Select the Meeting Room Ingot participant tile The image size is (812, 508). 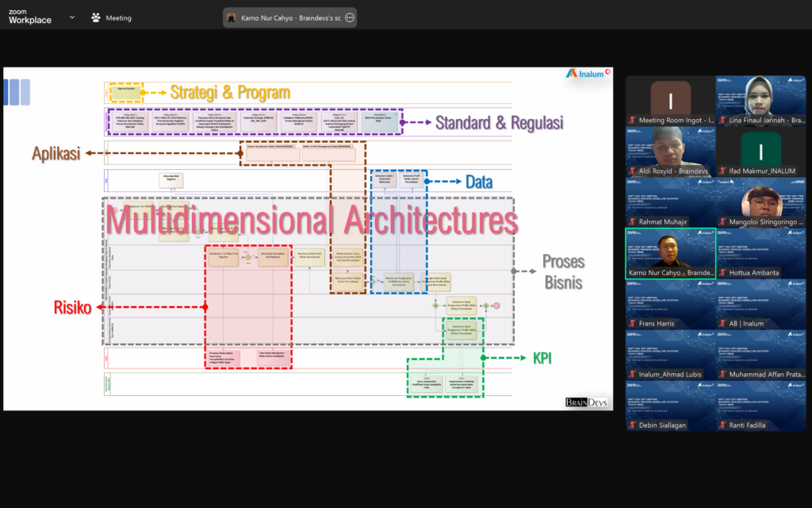670,100
